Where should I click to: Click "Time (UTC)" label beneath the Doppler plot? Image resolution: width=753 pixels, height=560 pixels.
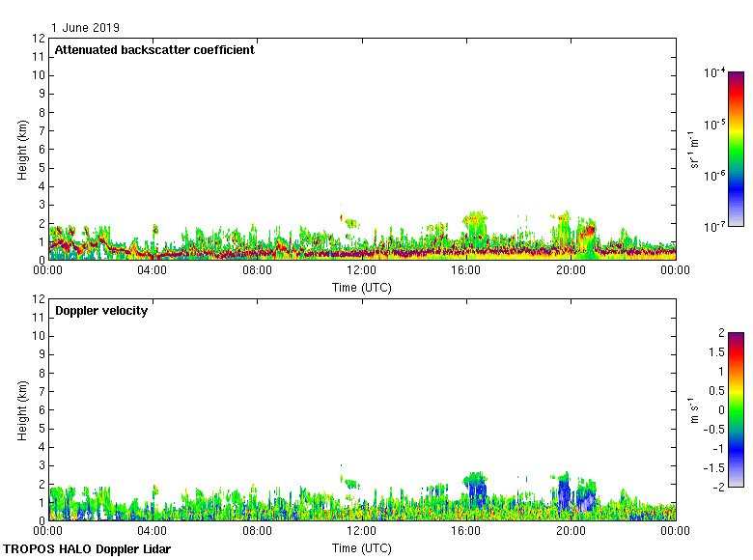click(x=362, y=547)
